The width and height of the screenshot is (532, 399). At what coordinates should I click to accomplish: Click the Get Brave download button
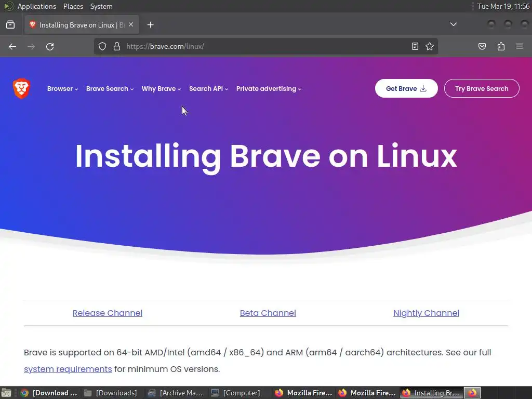[406, 88]
